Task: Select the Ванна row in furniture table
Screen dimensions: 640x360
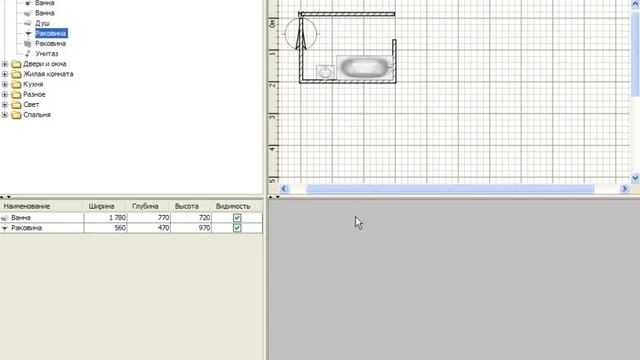Action: click(x=131, y=218)
